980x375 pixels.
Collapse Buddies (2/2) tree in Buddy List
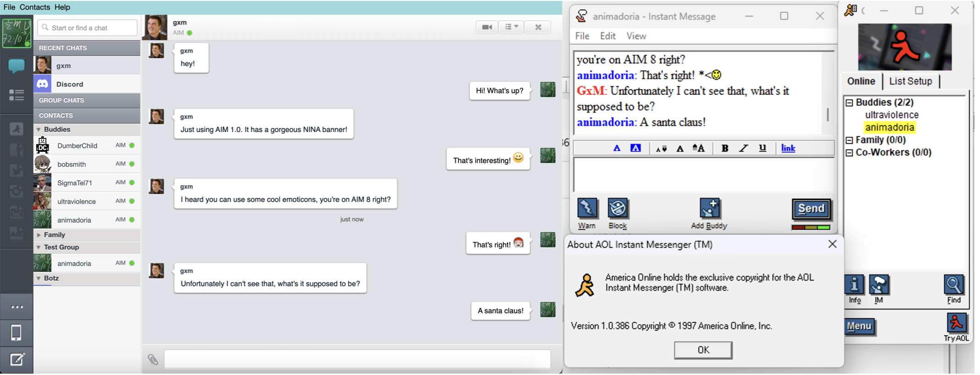pos(849,103)
